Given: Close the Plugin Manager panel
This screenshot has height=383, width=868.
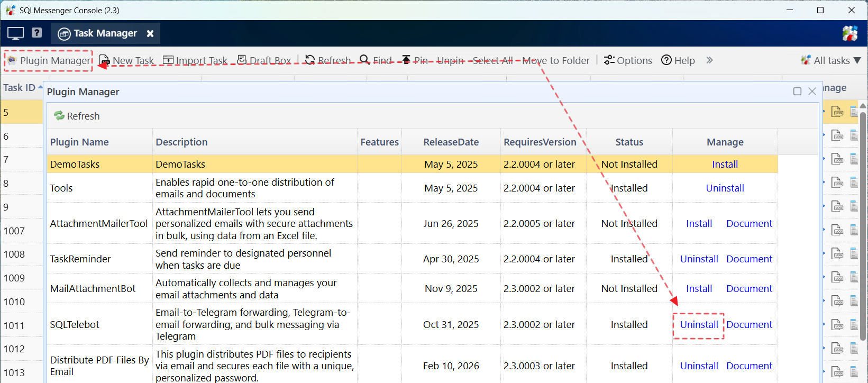Looking at the screenshot, I should point(812,92).
